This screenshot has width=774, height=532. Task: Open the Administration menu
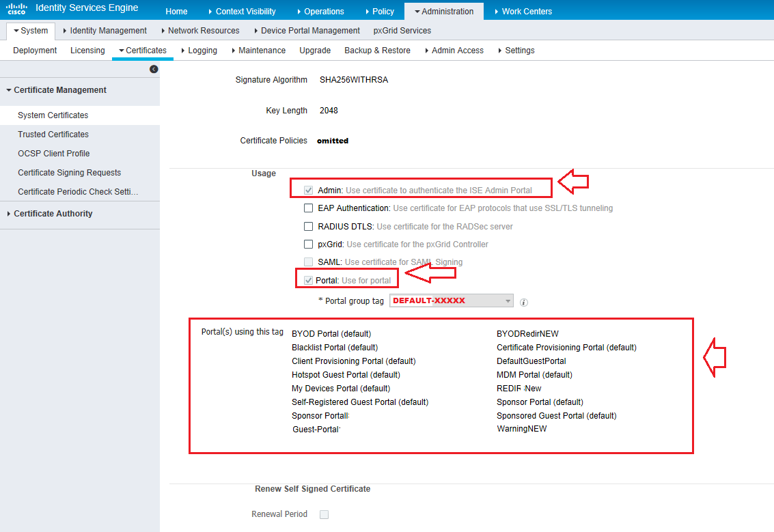(444, 12)
